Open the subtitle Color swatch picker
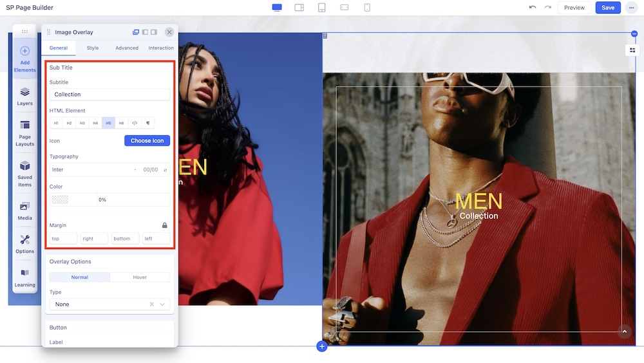The width and height of the screenshot is (644, 363). click(60, 200)
